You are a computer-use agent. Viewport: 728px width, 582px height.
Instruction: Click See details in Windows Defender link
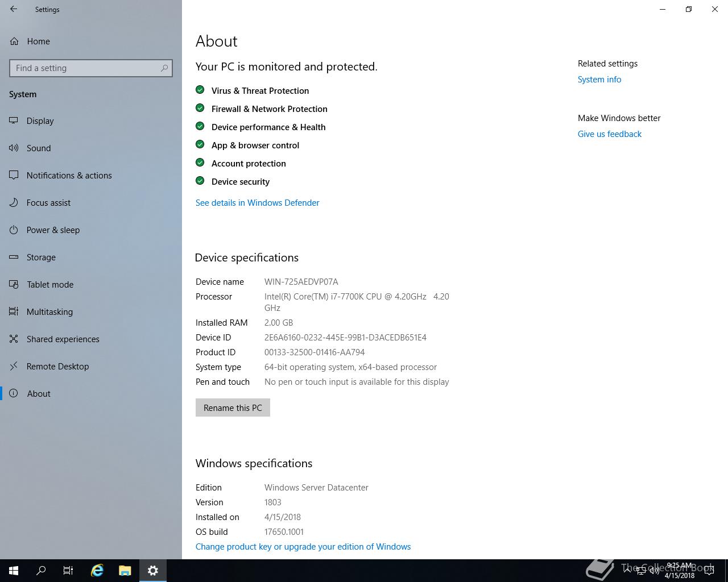[257, 202]
